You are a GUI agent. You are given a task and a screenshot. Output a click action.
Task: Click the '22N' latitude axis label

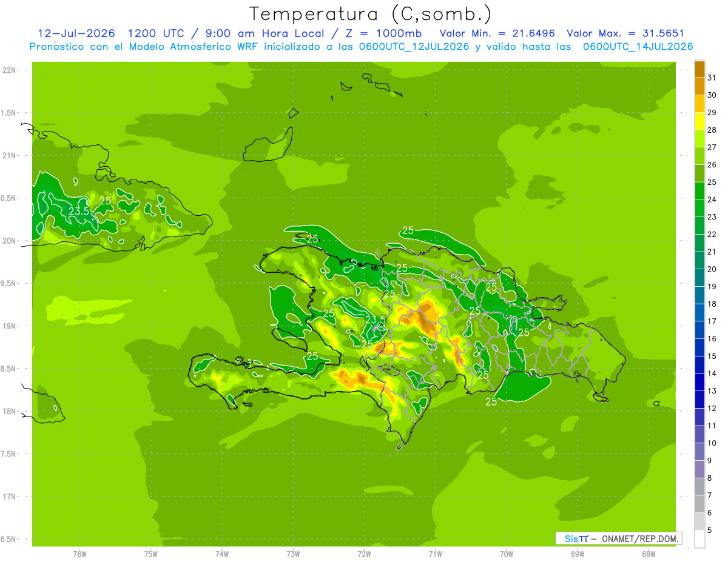tap(9, 70)
